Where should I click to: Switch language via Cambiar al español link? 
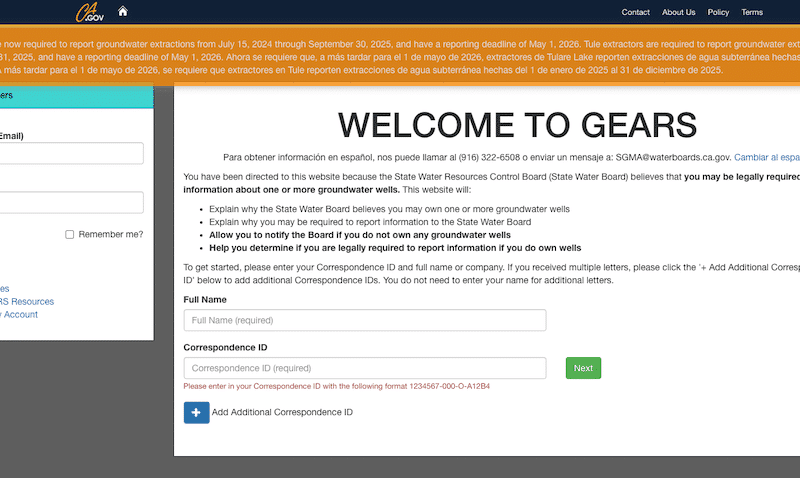tap(767, 157)
